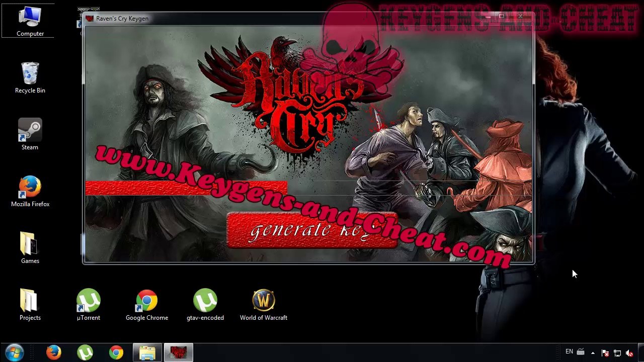Viewport: 644px width, 362px height.
Task: Select the Projects folder on desktop
Action: coord(30,305)
